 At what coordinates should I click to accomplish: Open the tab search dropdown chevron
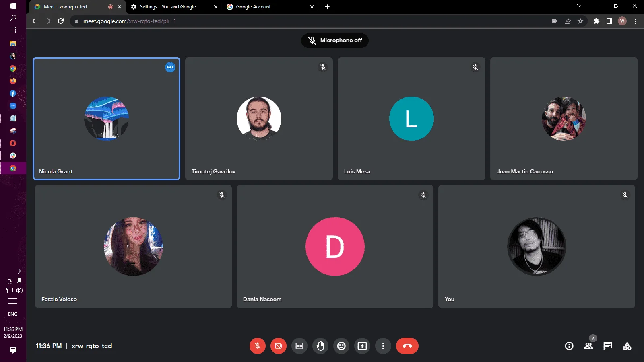579,6
